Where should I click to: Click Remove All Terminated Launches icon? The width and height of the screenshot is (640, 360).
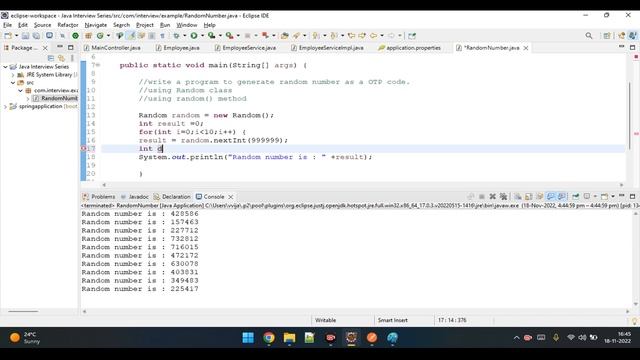(x=503, y=196)
